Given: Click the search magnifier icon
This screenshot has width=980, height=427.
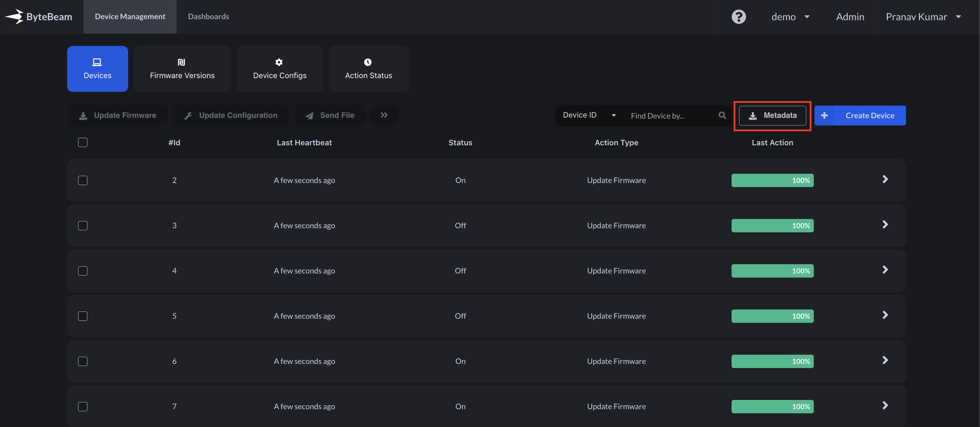Looking at the screenshot, I should 722,115.
